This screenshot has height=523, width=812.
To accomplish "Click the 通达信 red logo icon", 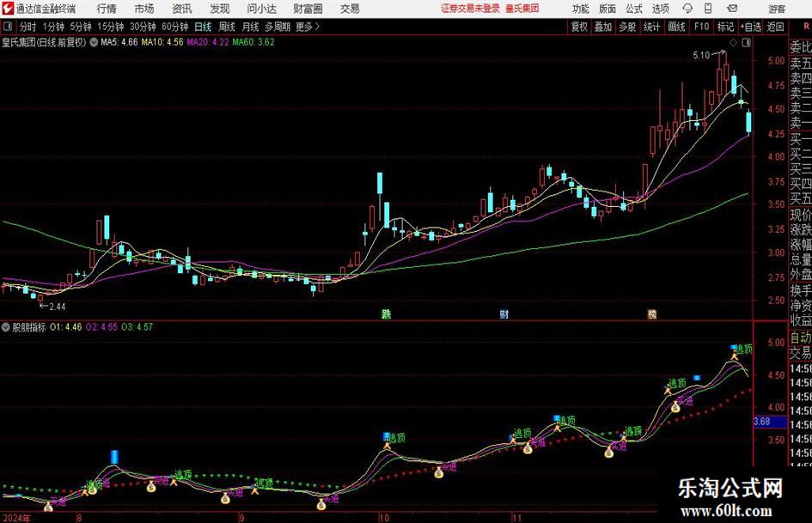I will click(8, 9).
